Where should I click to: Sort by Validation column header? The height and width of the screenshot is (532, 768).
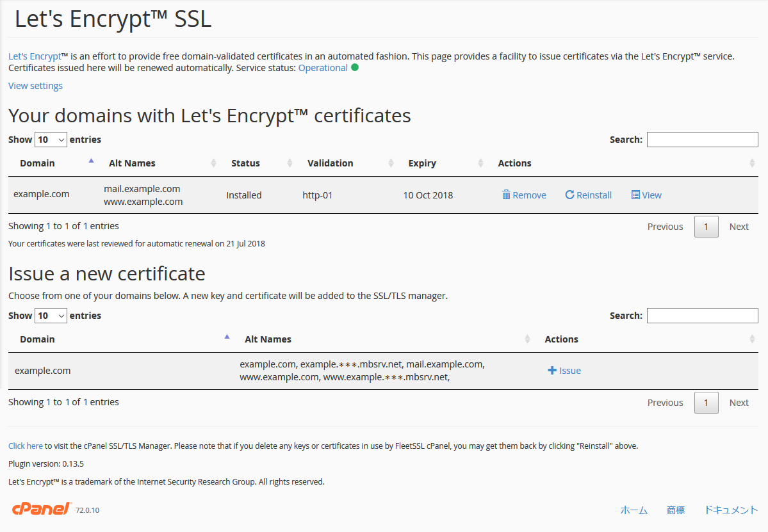[x=330, y=163]
